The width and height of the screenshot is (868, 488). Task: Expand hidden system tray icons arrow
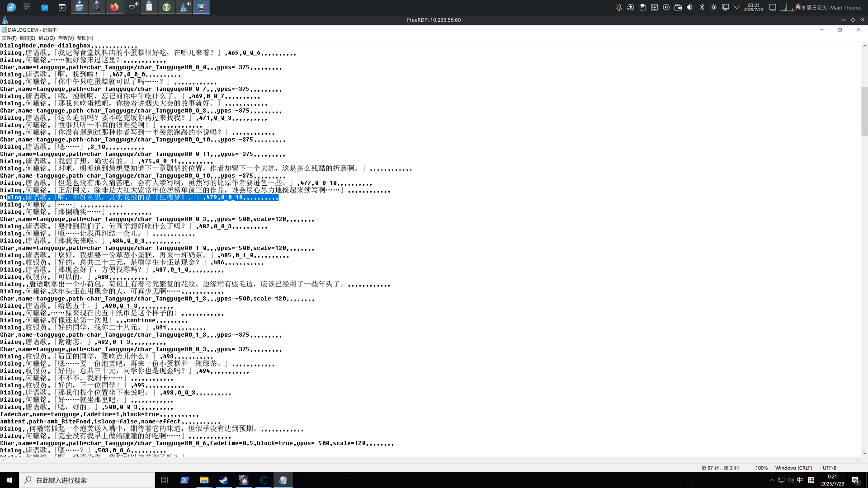coord(736,7)
